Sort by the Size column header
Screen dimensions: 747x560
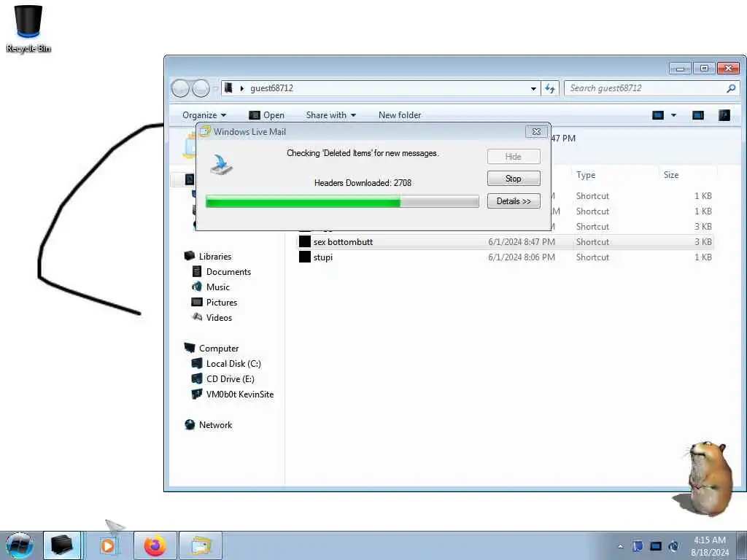(x=671, y=175)
